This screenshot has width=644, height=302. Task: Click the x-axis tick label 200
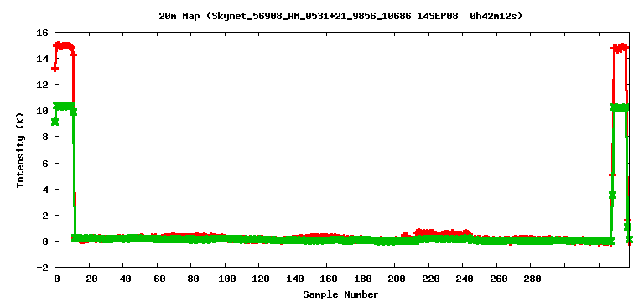394,279
